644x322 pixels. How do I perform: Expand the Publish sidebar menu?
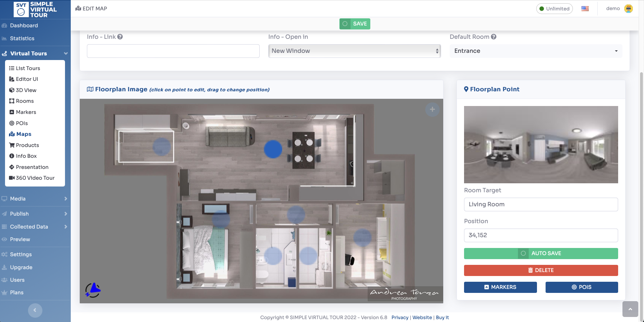(x=35, y=214)
